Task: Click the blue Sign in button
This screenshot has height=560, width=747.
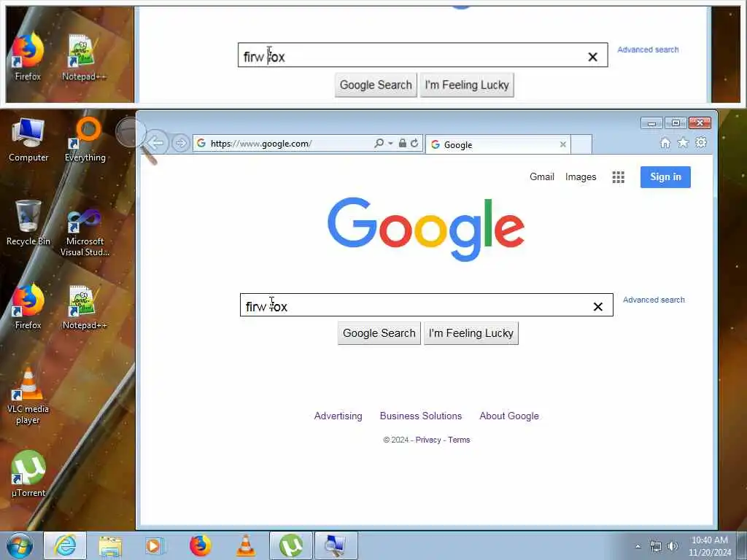Action: tap(665, 176)
